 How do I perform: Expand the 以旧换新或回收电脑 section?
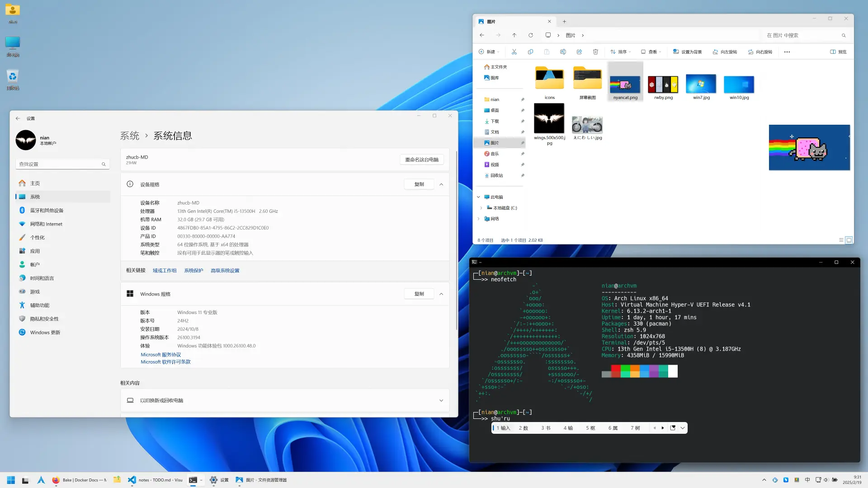(441, 400)
